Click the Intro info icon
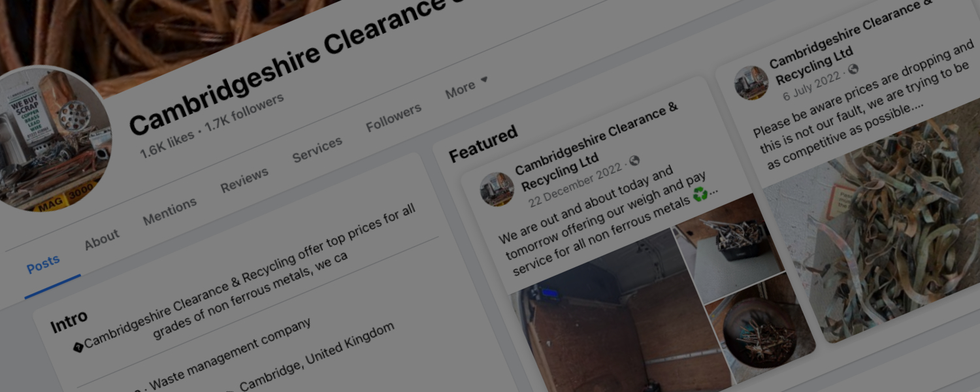The width and height of the screenshot is (980, 392). tap(78, 348)
